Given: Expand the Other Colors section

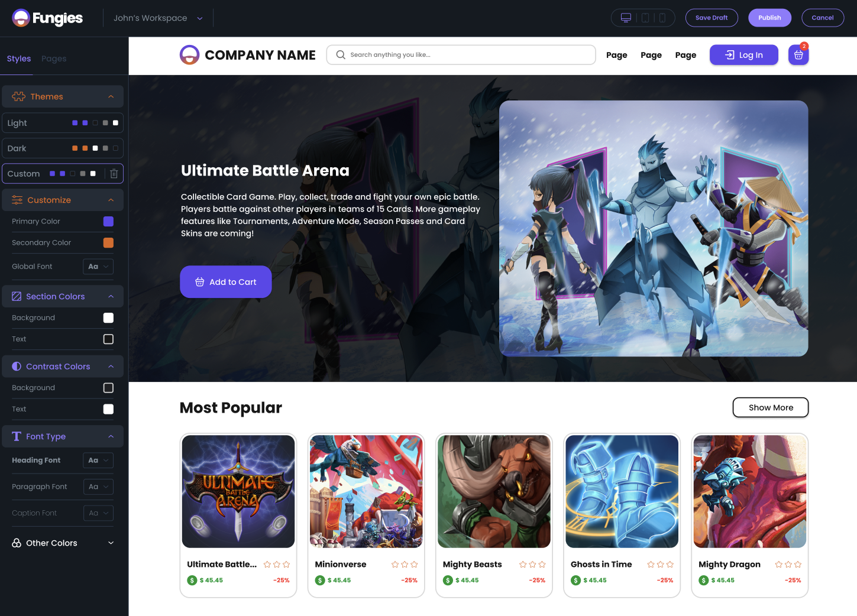Looking at the screenshot, I should 63,543.
